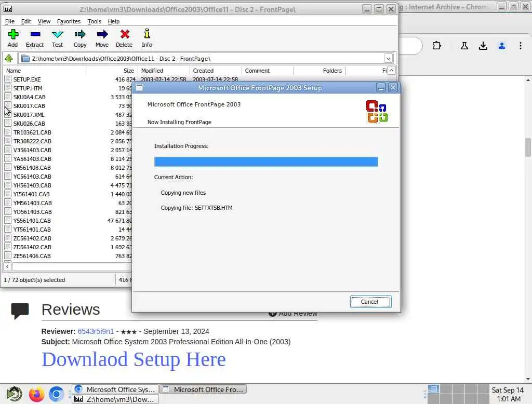Viewport: 532px width, 404px height.
Task: Switch to Microsoft Office Sys... taskbar window
Action: coord(116,389)
